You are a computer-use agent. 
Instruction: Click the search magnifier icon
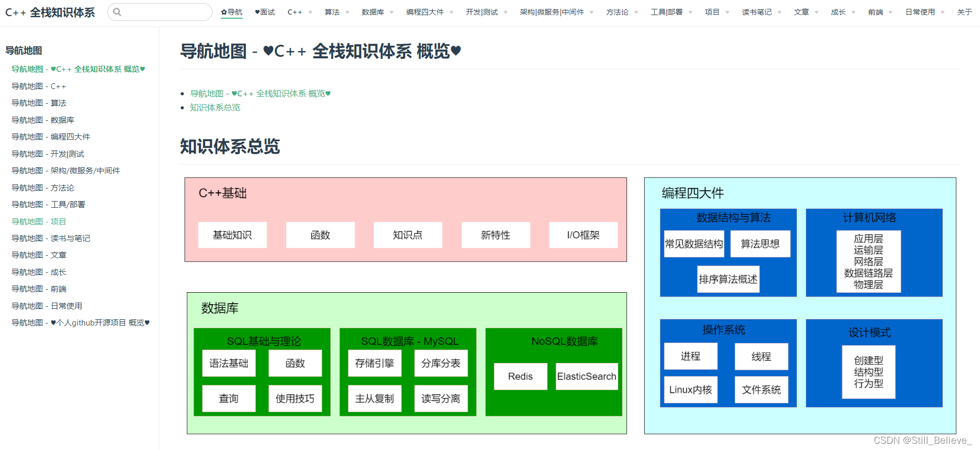tap(117, 12)
